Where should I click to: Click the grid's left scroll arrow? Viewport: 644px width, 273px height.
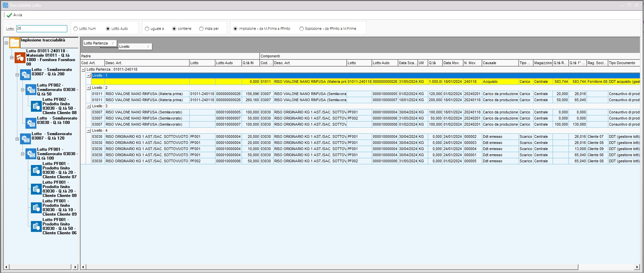(83, 267)
